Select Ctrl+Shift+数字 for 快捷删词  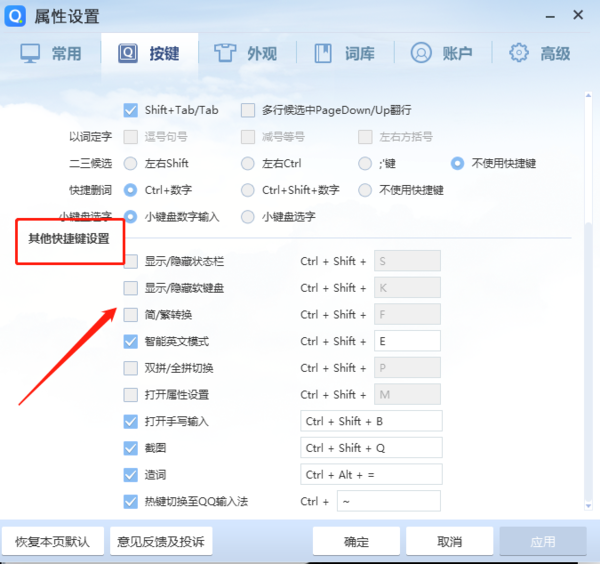(x=248, y=190)
